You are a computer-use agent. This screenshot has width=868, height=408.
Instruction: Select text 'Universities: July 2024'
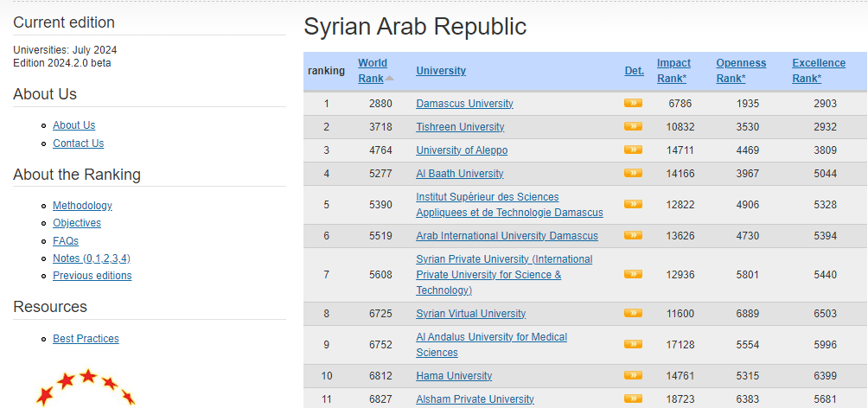point(65,50)
